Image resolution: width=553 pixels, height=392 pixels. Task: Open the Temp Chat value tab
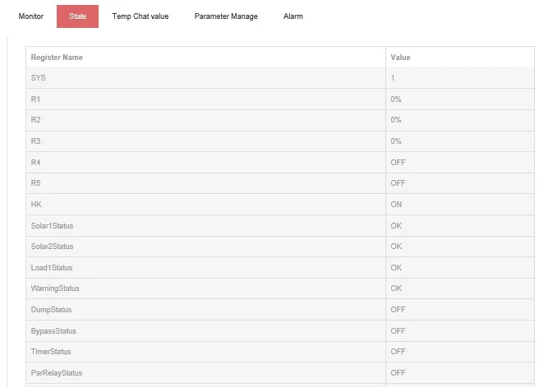(x=141, y=16)
